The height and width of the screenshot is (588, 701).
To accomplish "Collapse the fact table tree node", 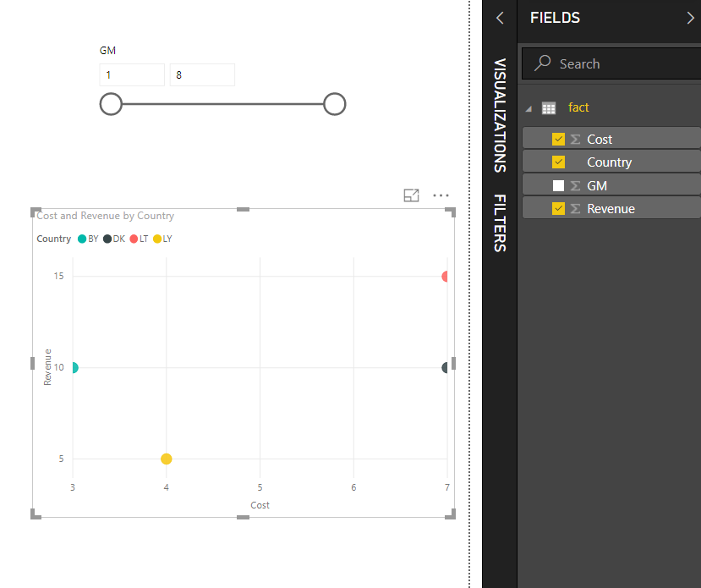I will click(x=528, y=108).
